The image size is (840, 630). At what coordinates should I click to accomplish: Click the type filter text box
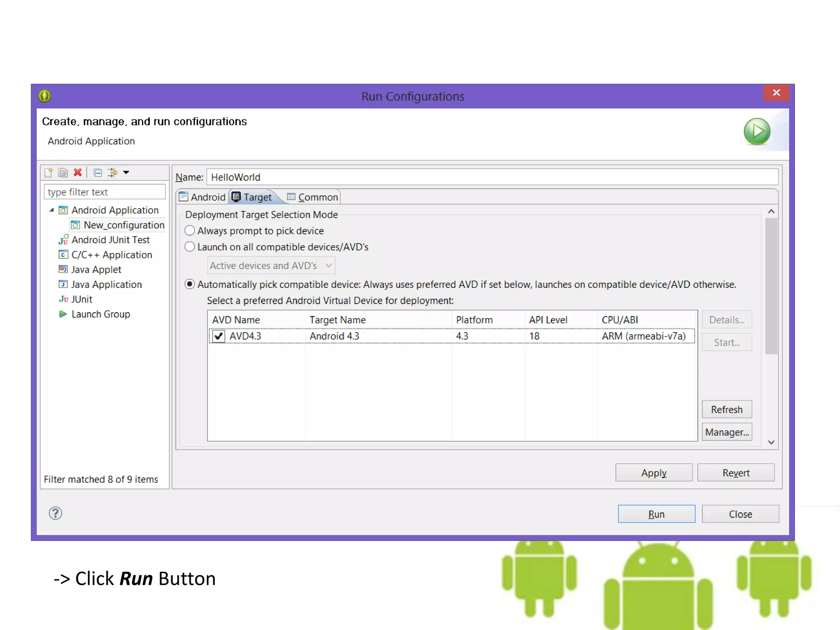[x=105, y=192]
